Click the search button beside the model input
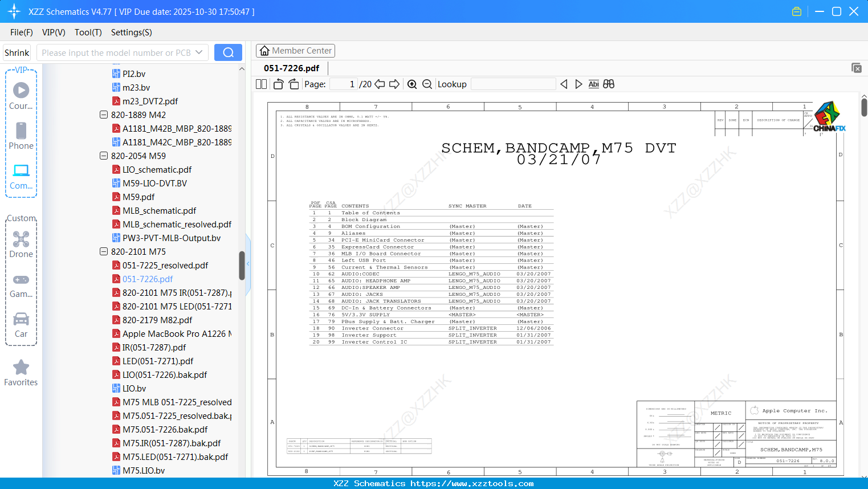Screen dimensions: 868x489 228,52
